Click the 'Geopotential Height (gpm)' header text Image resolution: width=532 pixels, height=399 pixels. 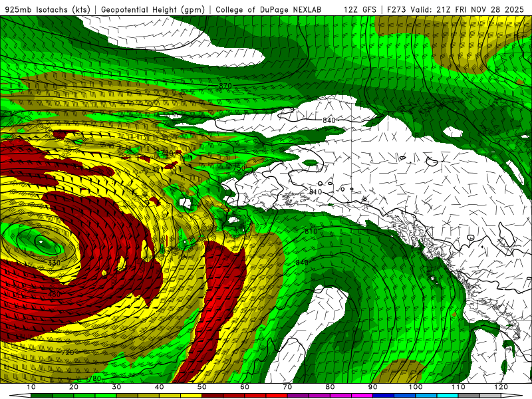point(153,9)
